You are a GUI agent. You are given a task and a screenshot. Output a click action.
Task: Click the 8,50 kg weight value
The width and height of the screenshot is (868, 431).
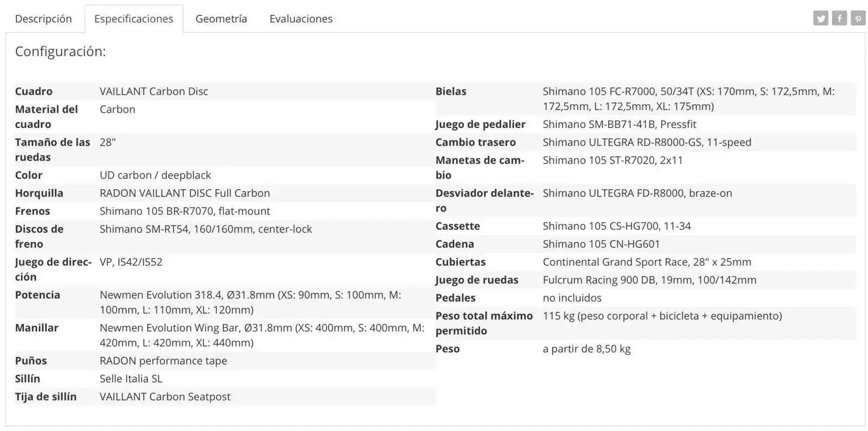586,349
